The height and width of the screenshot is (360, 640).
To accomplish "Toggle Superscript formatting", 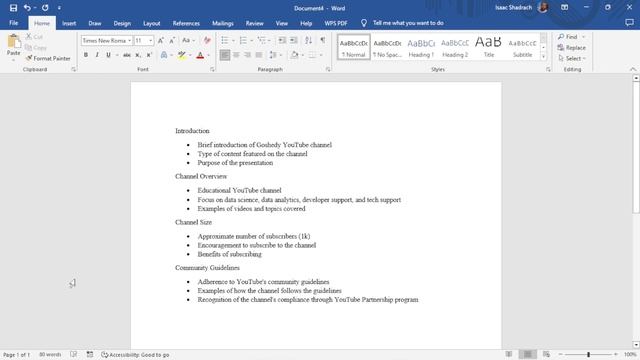I will click(x=149, y=55).
